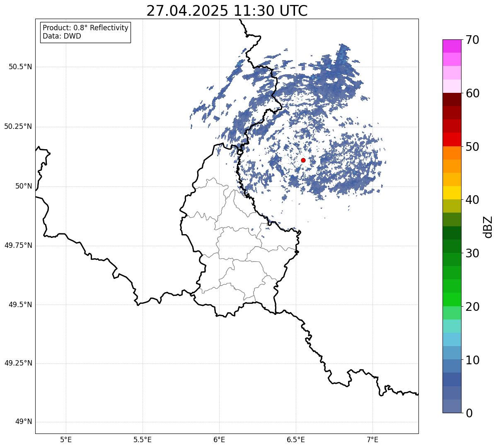Click the 50°N latitude label
Screen dimensions: 498x448
24,186
